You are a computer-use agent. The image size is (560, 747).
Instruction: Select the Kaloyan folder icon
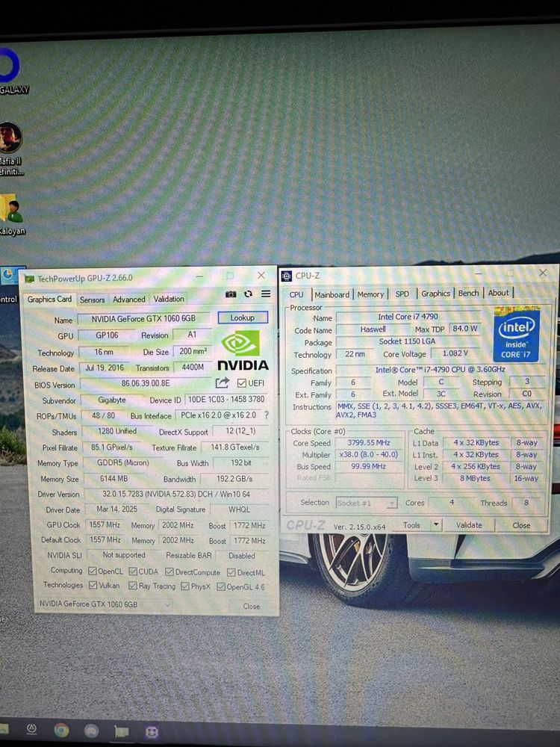tap(12, 214)
